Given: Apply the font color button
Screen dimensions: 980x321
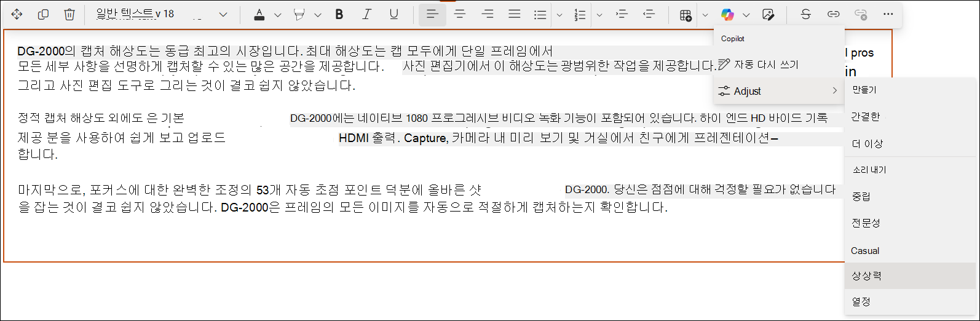Looking at the screenshot, I should (x=259, y=14).
